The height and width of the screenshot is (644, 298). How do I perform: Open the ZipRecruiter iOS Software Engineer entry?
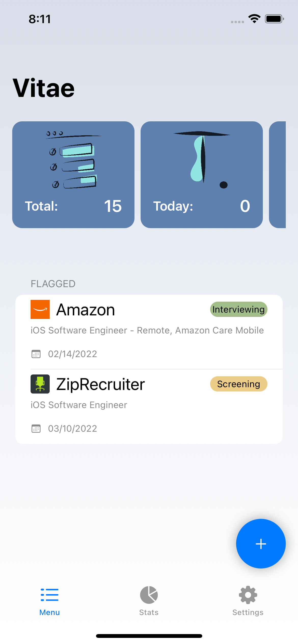tap(149, 407)
